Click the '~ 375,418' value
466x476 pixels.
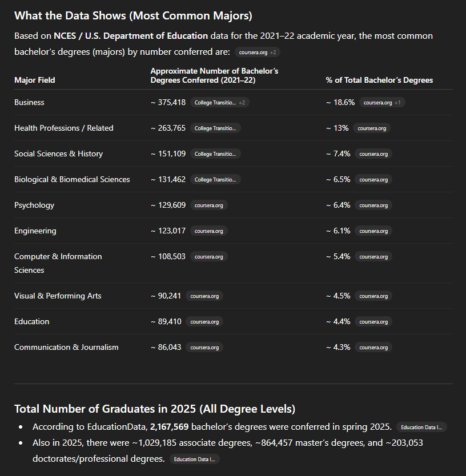[168, 102]
